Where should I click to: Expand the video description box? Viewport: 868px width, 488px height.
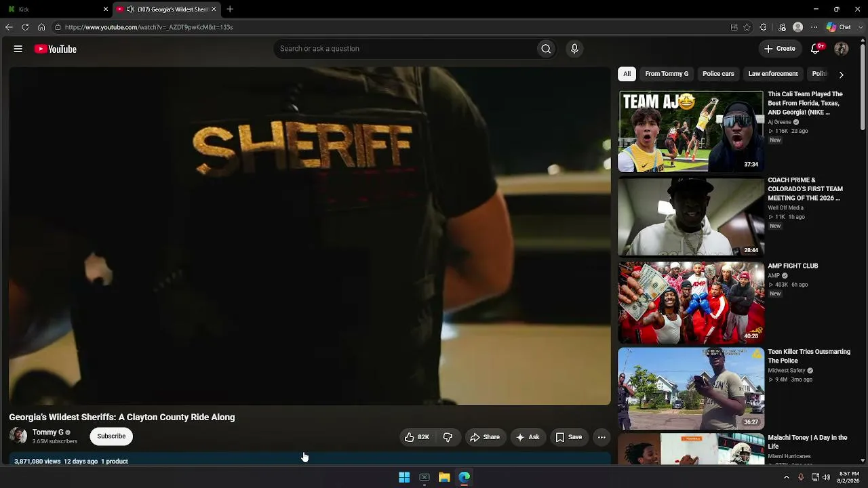point(310,460)
